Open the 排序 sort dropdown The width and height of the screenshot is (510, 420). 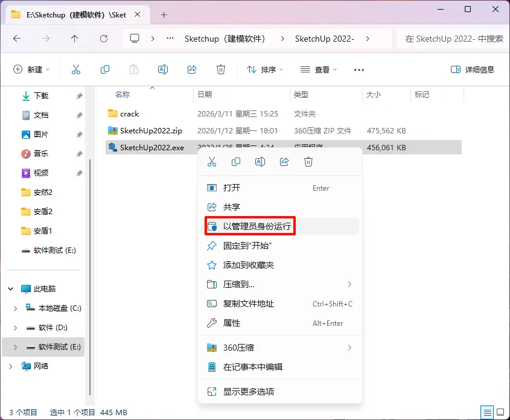click(265, 69)
